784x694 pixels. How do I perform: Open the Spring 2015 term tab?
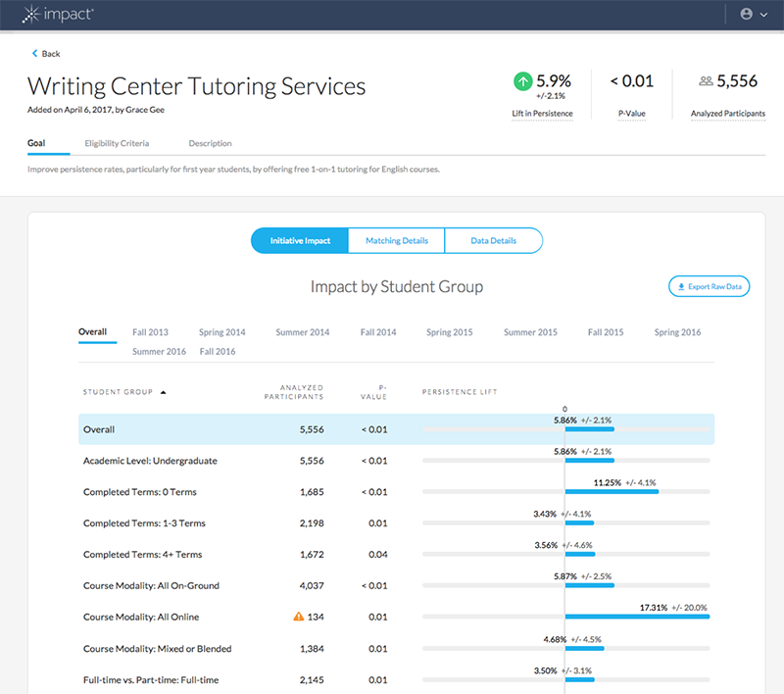click(x=450, y=332)
